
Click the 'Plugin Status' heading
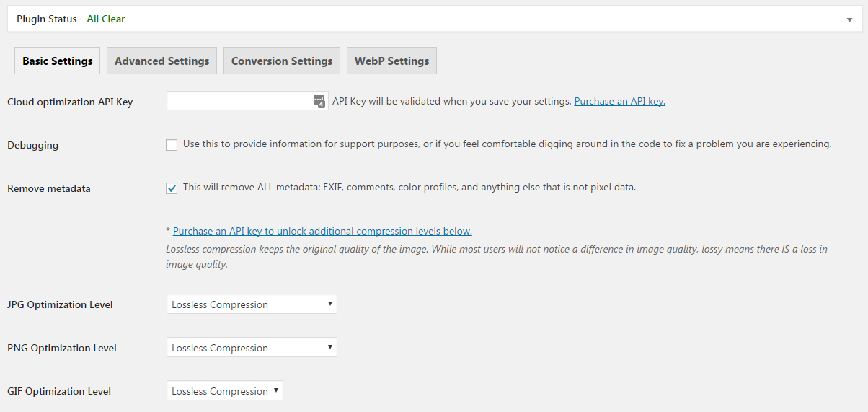[x=46, y=19]
